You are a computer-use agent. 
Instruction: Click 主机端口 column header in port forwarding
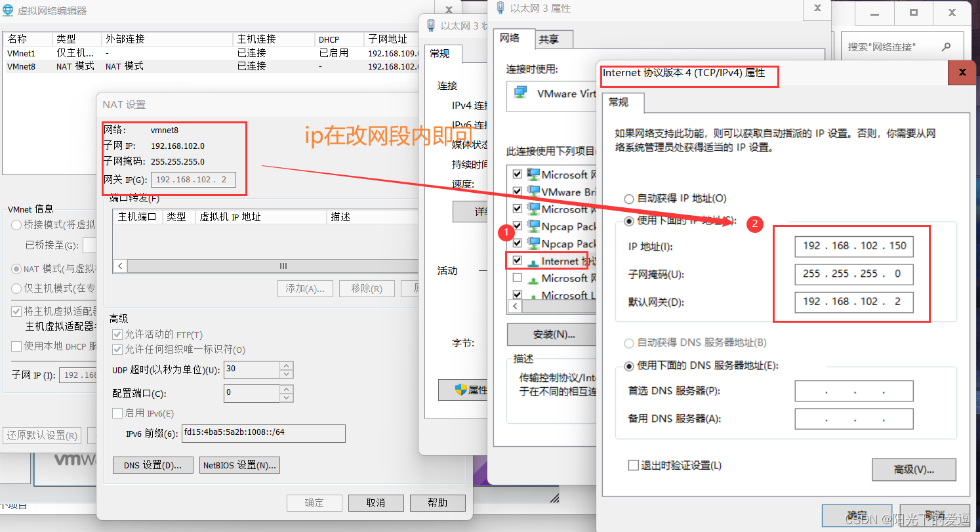pos(137,216)
